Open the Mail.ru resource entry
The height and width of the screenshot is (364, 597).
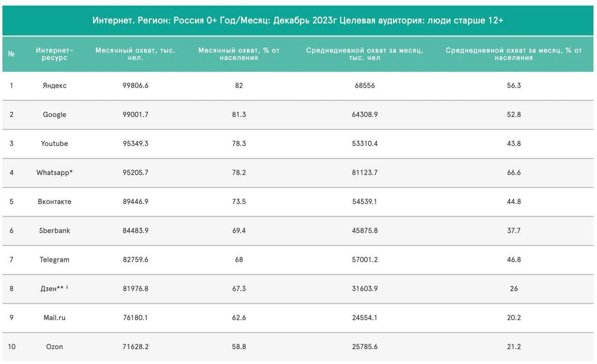click(x=55, y=318)
